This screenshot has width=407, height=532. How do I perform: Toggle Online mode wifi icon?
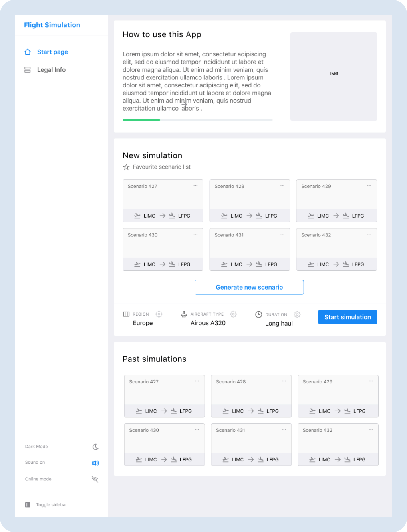[95, 479]
